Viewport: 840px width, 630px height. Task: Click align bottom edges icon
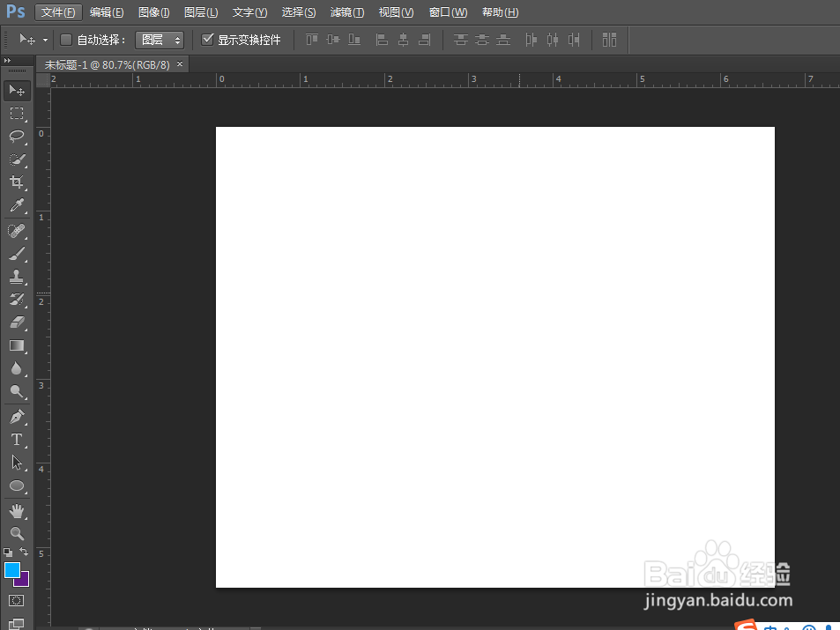pyautogui.click(x=354, y=40)
